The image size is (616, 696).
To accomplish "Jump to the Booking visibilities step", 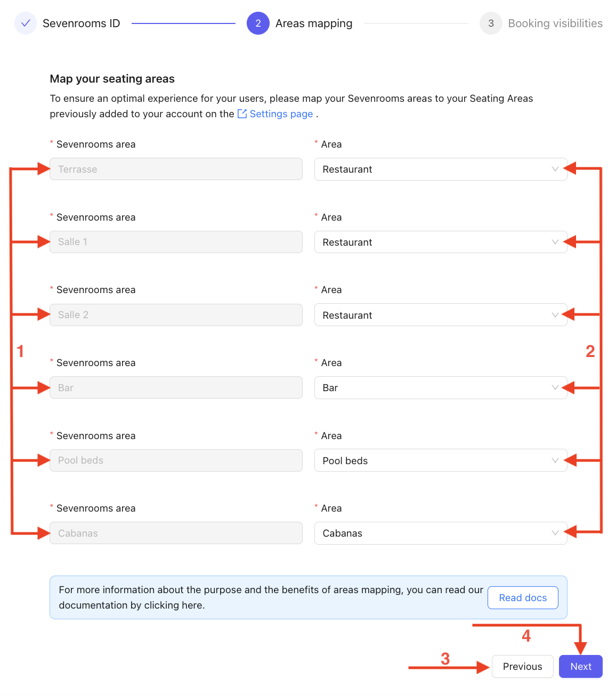I will [555, 23].
